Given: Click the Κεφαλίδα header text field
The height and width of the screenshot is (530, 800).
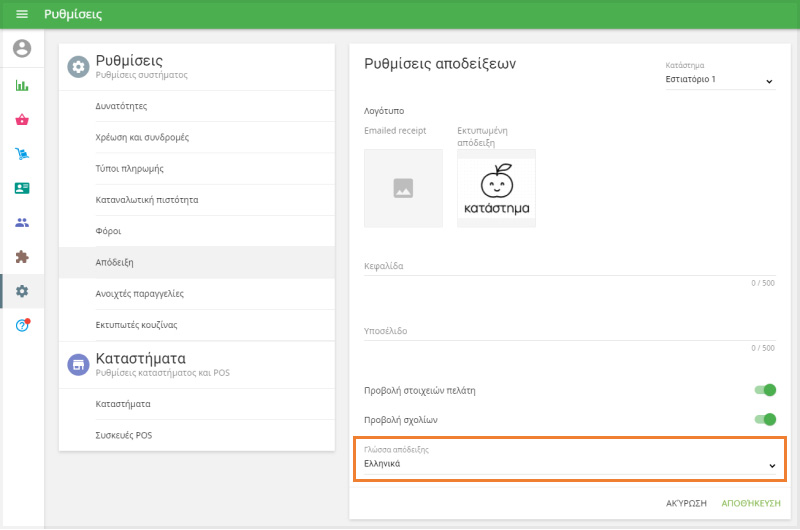Looking at the screenshot, I should click(x=569, y=265).
